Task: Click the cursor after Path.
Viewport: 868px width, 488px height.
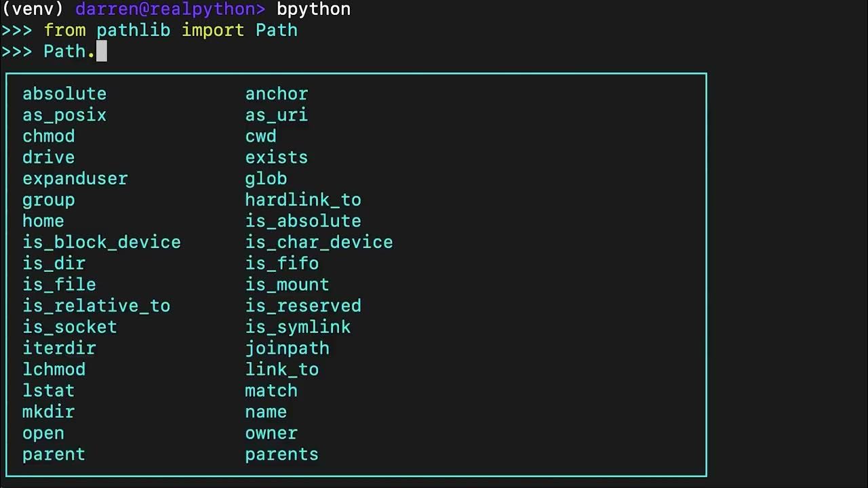Action: coord(102,52)
